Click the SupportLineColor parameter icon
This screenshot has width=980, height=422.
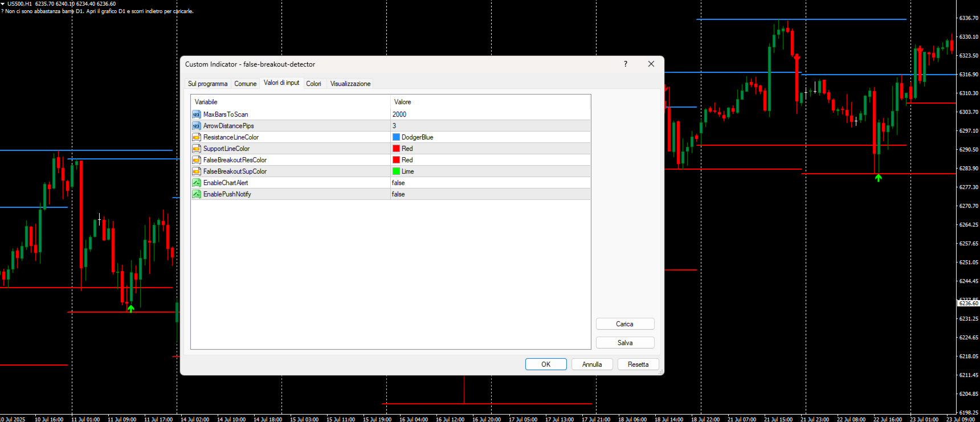click(x=197, y=149)
